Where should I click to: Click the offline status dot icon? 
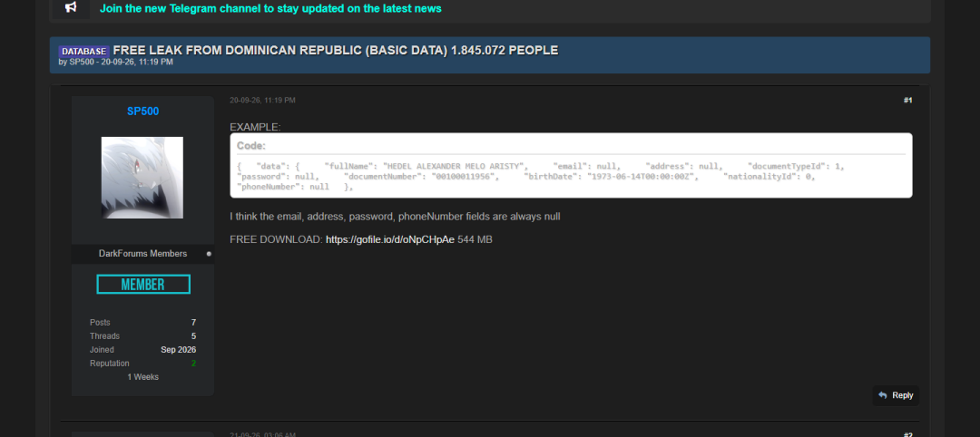click(x=209, y=254)
